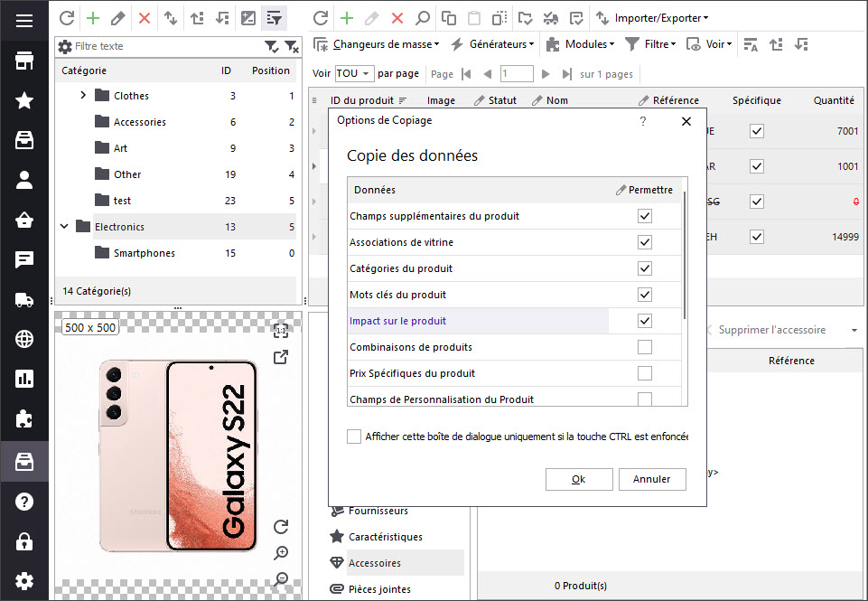Open the Générateurs dropdown

point(492,44)
